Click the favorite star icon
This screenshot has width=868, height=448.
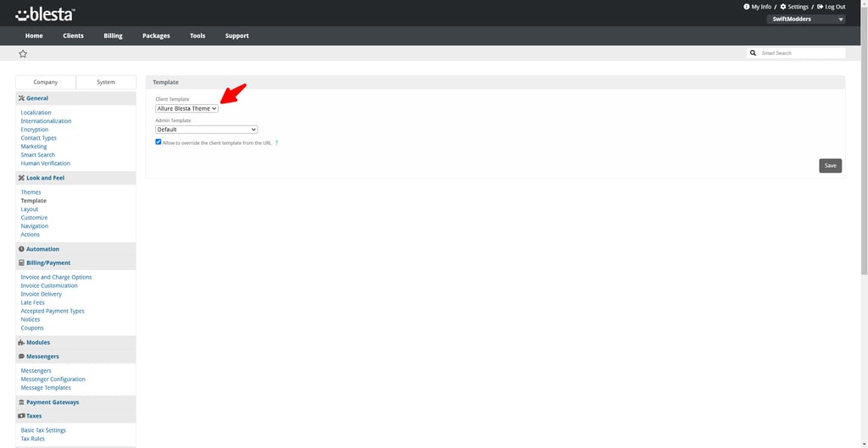tap(23, 53)
